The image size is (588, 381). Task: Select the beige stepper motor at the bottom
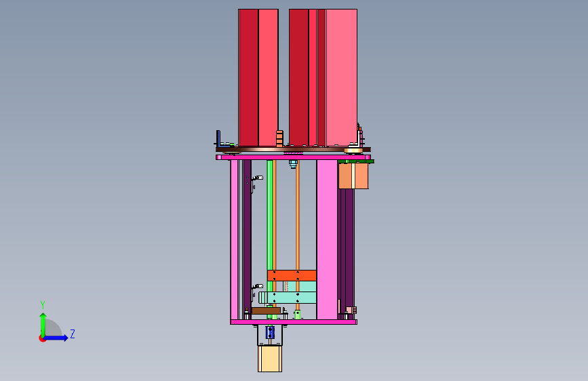(x=270, y=359)
